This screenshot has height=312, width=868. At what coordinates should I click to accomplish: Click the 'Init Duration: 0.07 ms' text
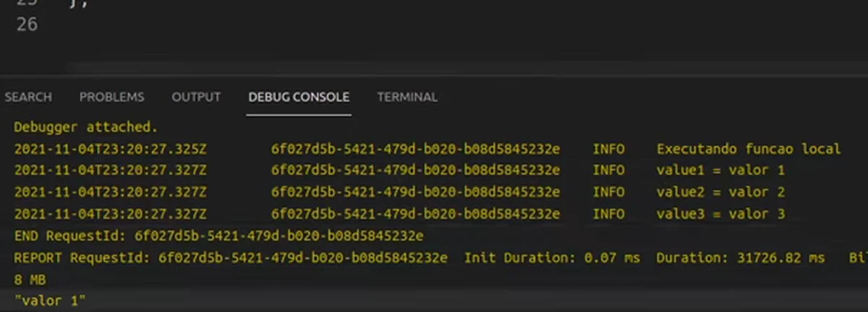[552, 257]
